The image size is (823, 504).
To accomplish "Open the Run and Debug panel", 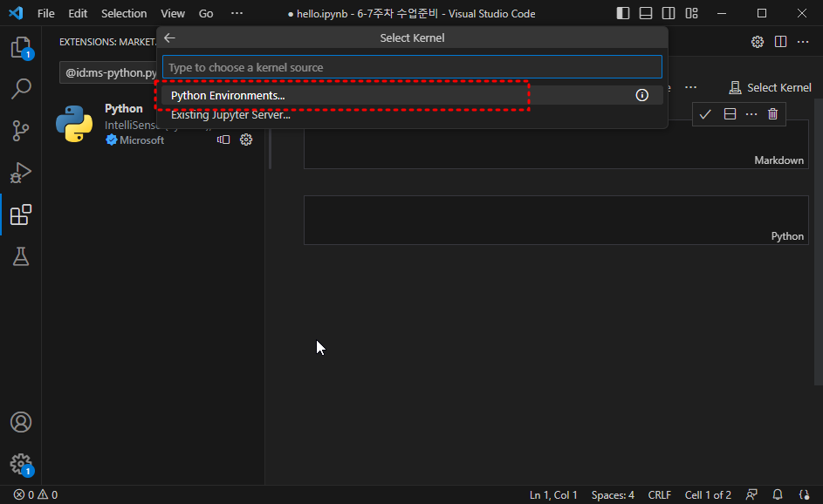I will tap(21, 171).
